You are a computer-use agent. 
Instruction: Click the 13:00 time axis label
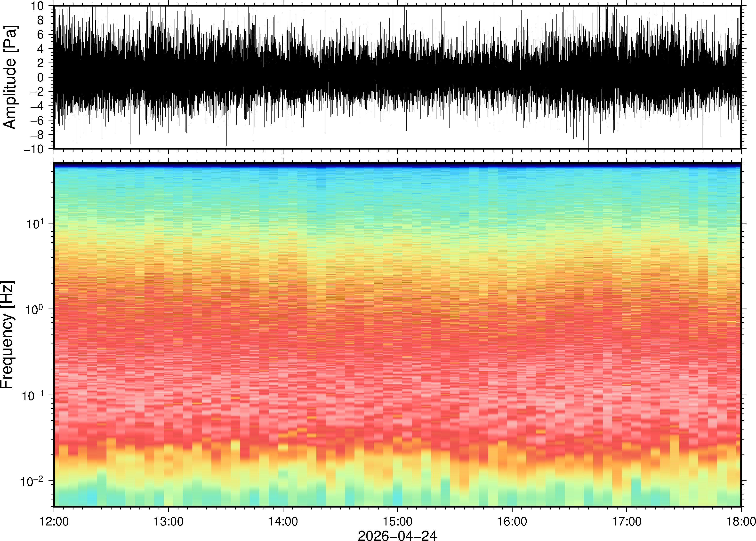(x=168, y=521)
